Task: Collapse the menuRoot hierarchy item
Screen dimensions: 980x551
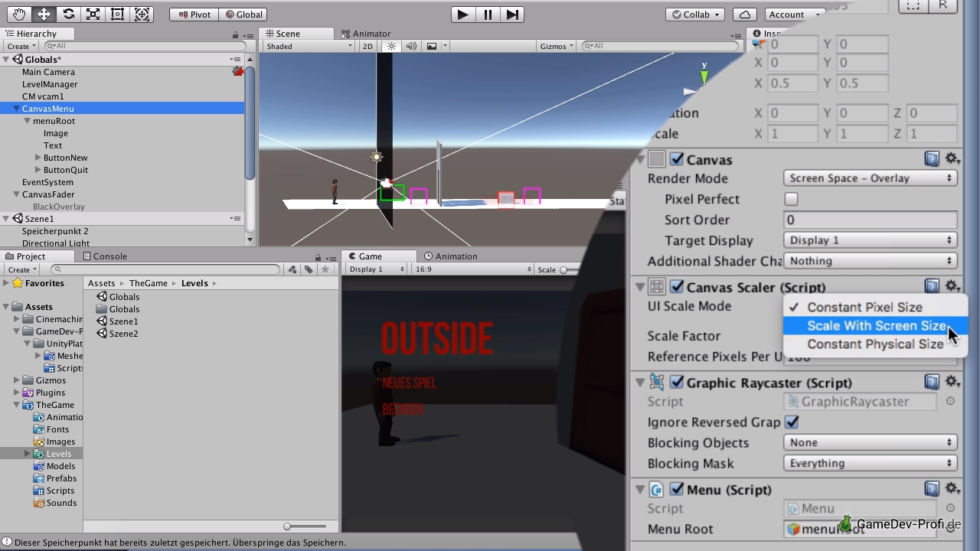Action: click(27, 121)
